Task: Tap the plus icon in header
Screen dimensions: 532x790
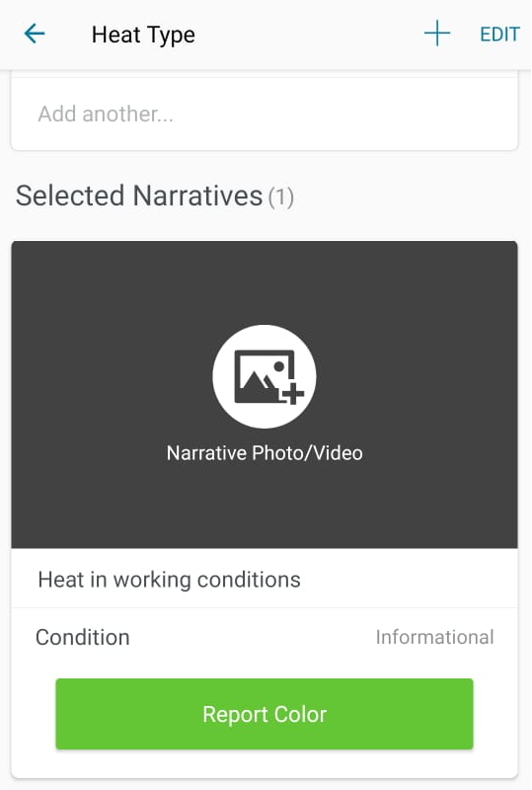Action: click(x=437, y=34)
